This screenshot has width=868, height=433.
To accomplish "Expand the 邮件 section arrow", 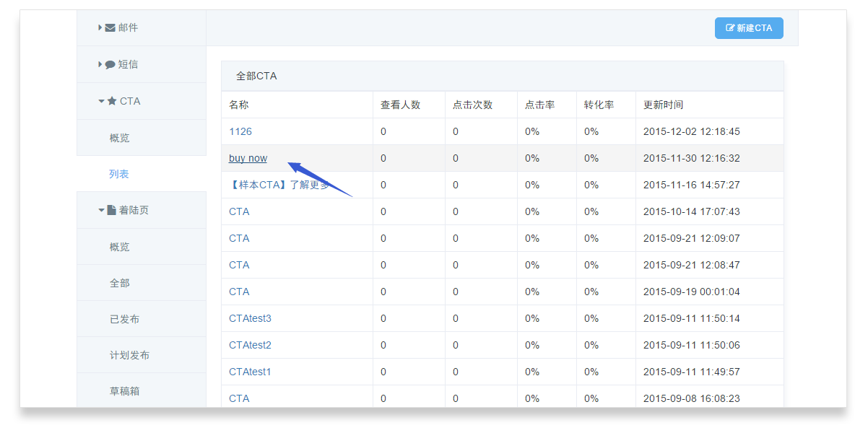I will [100, 27].
